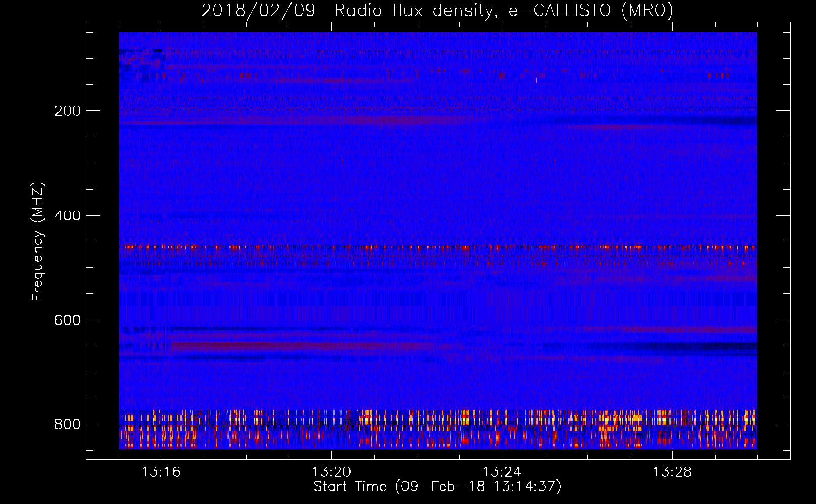Image resolution: width=816 pixels, height=504 pixels.
Task: Click the 13:24 time tick label
Action: click(502, 472)
